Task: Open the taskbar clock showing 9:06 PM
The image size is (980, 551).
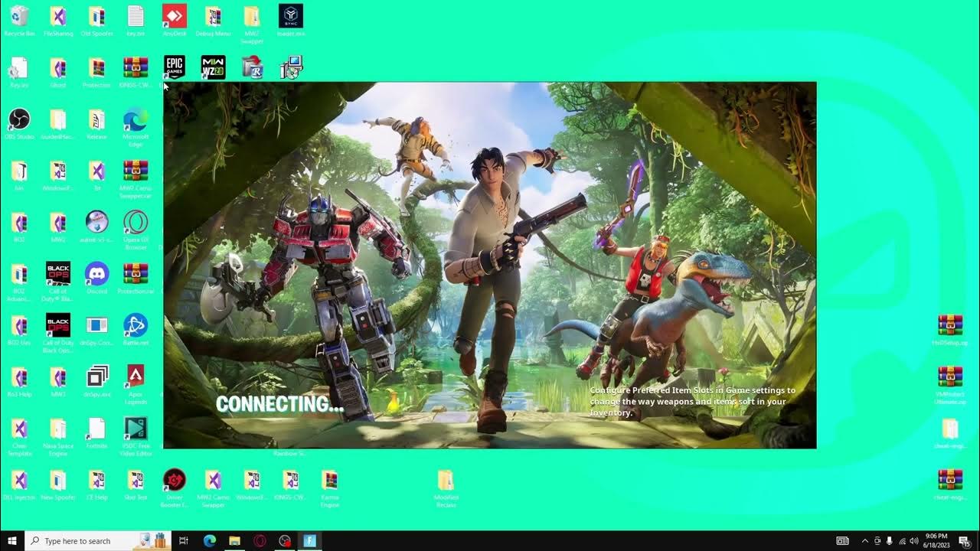Action: tap(936, 540)
